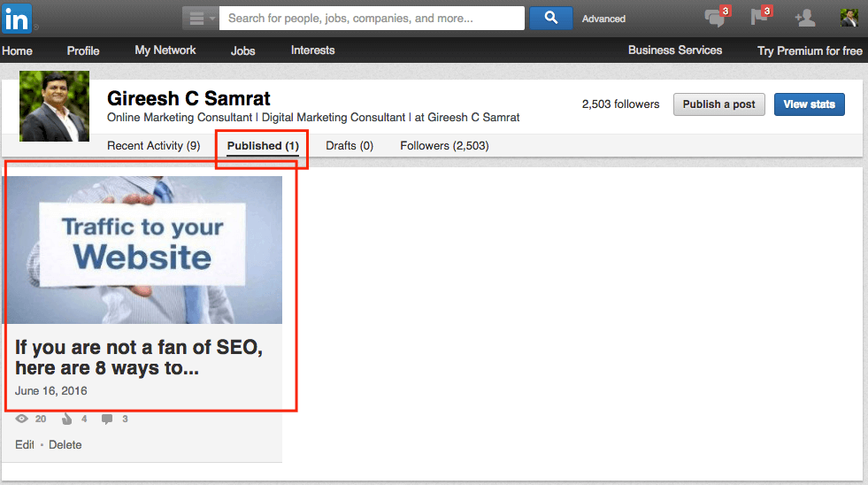This screenshot has width=868, height=485.
Task: Click the add connections person icon
Action: click(805, 18)
